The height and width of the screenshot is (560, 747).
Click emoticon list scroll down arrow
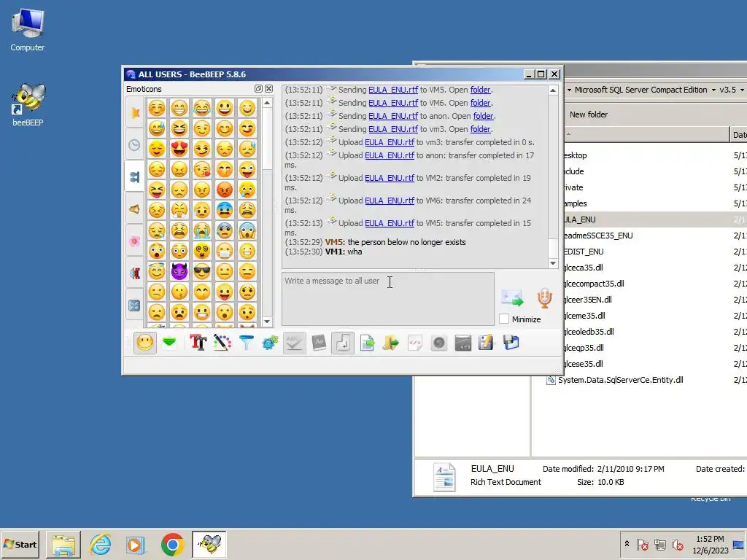point(267,322)
